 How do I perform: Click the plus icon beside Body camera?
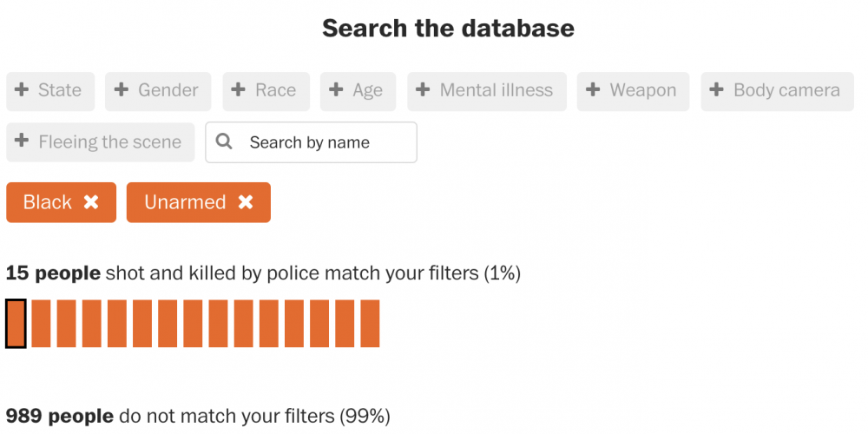(x=717, y=90)
